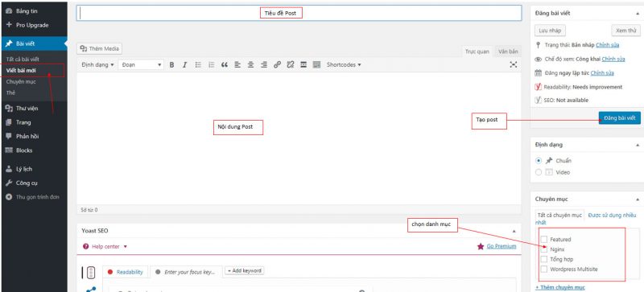Check the Wordpress Multisite category
This screenshot has width=644, height=292.
544,269
